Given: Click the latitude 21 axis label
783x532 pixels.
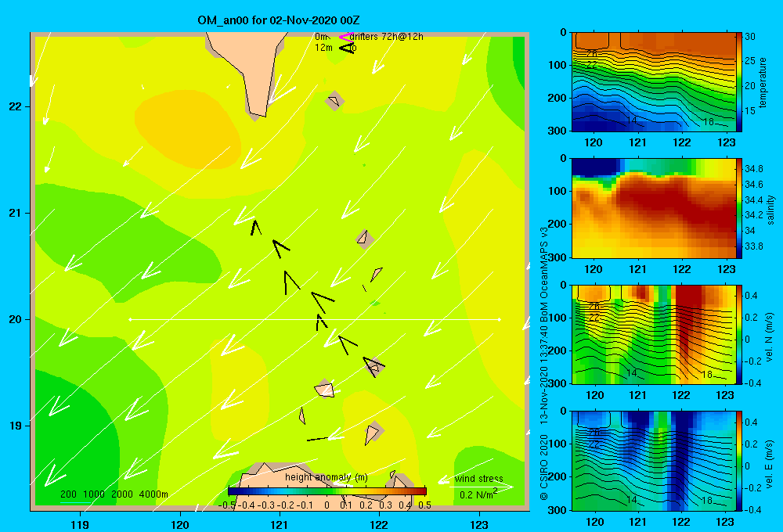Looking at the screenshot, I should pyautogui.click(x=15, y=213).
